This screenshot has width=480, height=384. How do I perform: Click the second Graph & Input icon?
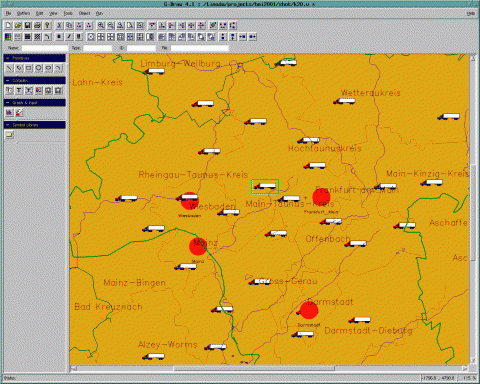[19, 113]
